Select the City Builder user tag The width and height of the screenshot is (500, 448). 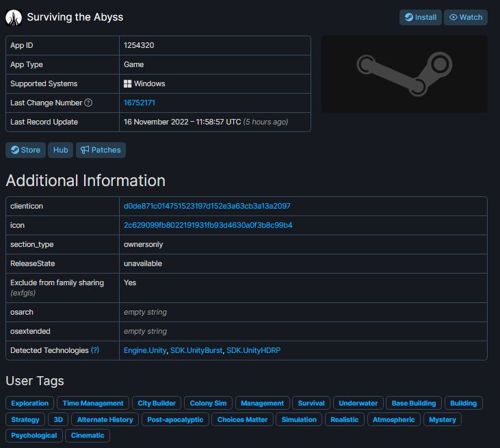tap(156, 403)
